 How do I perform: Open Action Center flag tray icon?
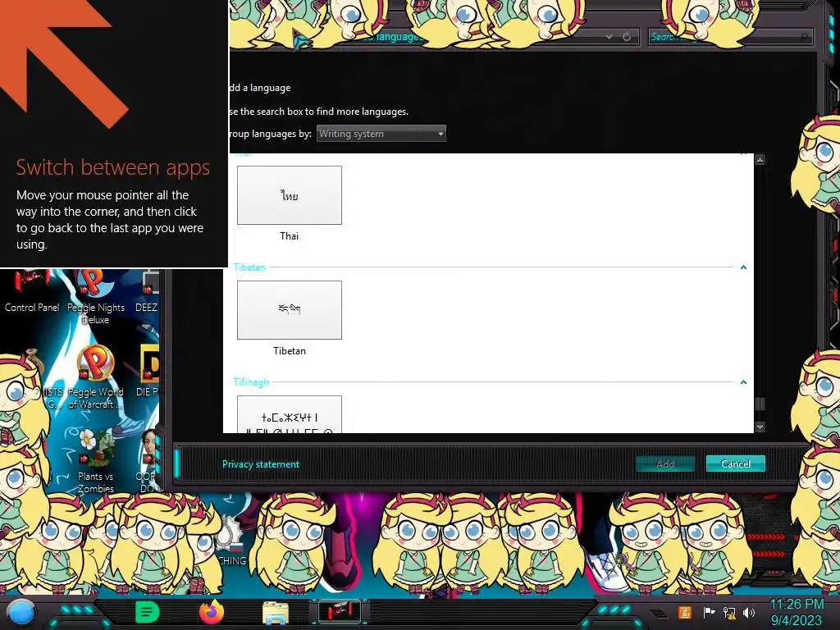tap(709, 612)
